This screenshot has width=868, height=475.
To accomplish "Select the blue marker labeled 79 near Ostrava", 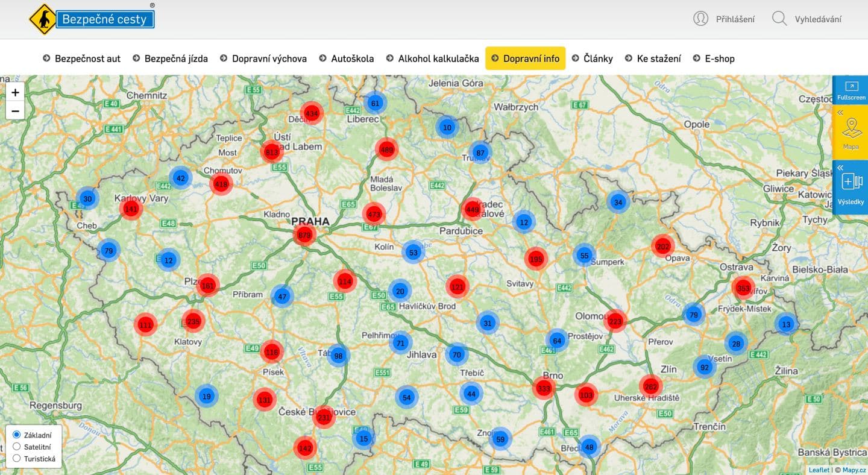I will (693, 314).
